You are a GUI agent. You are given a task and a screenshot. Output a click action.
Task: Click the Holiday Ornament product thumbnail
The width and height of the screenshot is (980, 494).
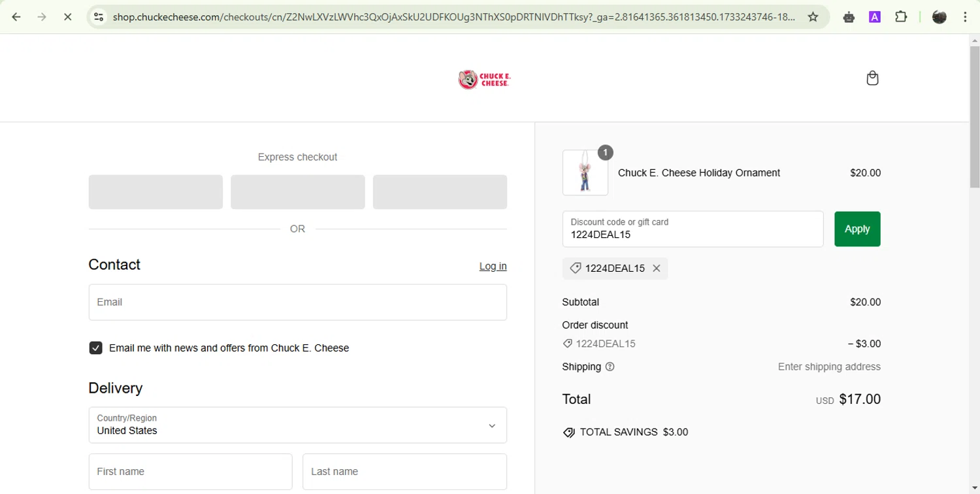pos(585,173)
